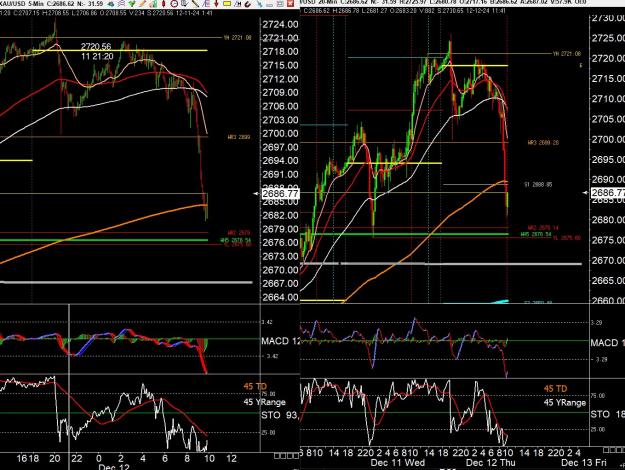Click the WR2 2679 label on the left chart
The width and height of the screenshot is (625, 470).
click(239, 232)
